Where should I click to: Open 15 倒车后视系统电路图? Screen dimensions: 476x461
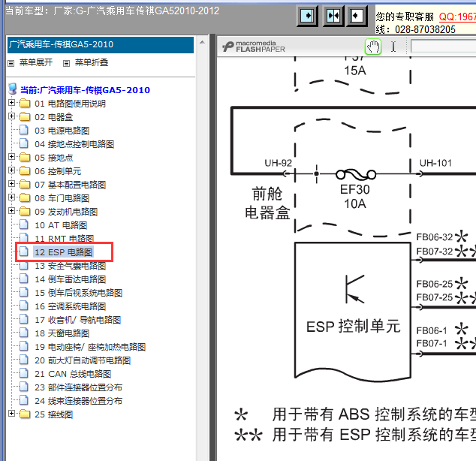[x=78, y=293]
